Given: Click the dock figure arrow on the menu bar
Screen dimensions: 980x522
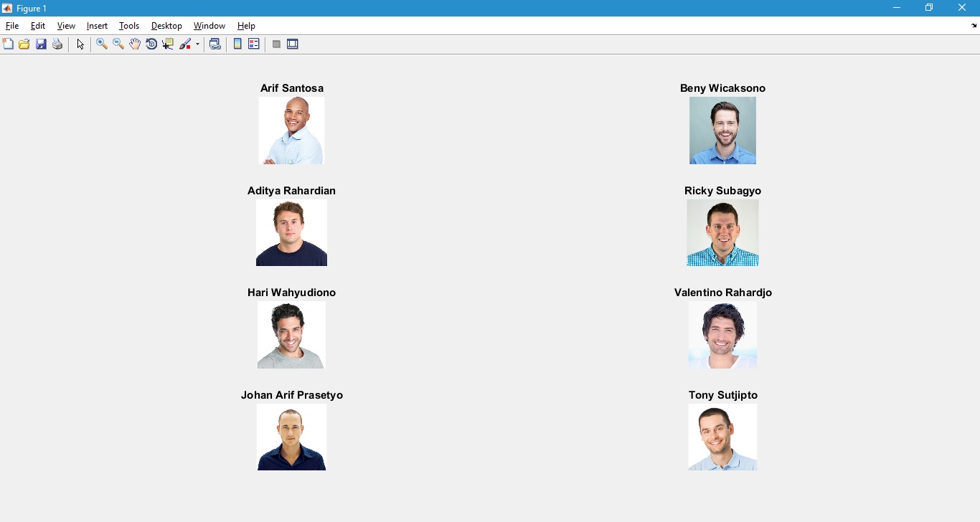Looking at the screenshot, I should coord(974,26).
